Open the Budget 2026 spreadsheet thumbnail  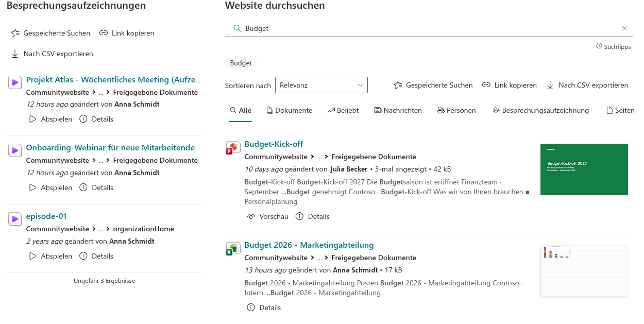tap(584, 270)
